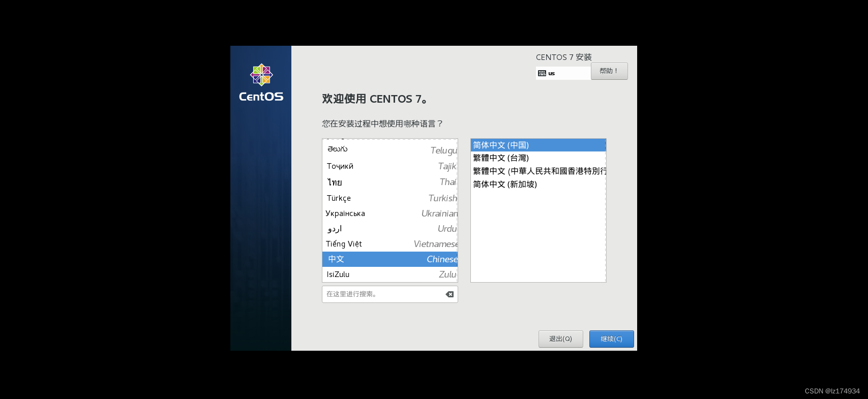Select Urdu (اردو) in the language list

click(x=390, y=229)
